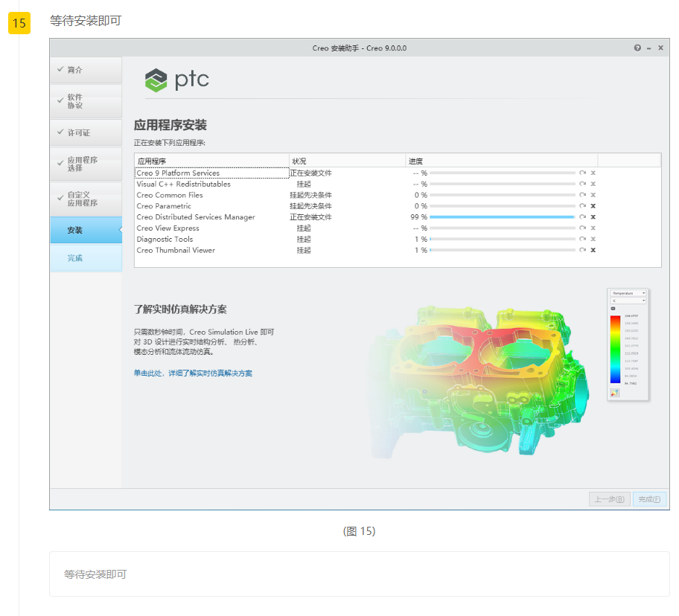This screenshot has width=679, height=616.
Task: Retry the Creo Common Files install
Action: pos(582,195)
